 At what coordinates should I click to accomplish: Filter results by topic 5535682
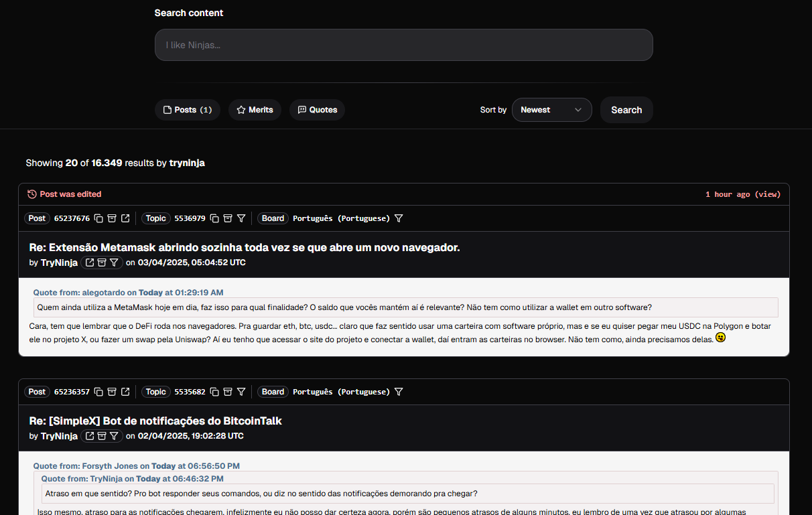point(241,392)
